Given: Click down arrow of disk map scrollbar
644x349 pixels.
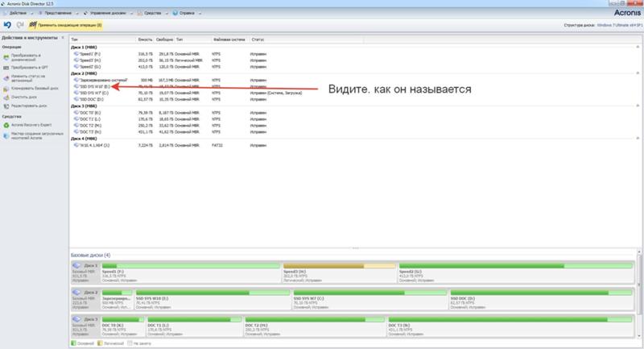Looking at the screenshot, I should 639,337.
